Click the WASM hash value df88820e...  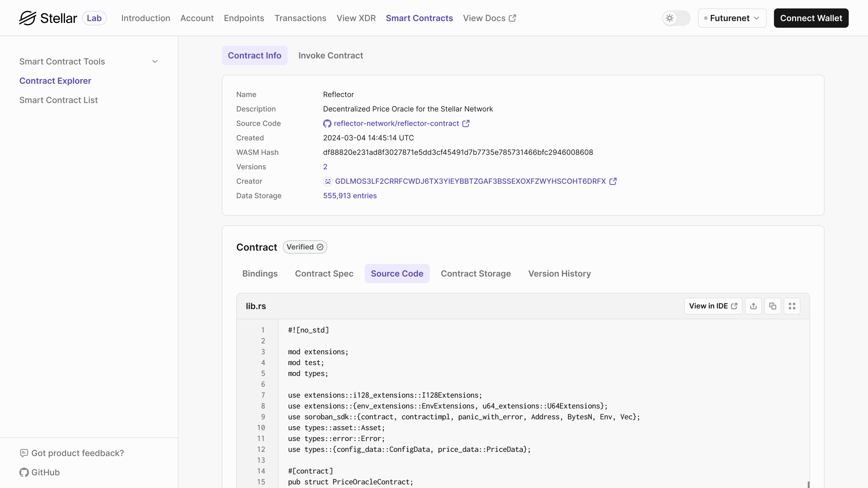tap(458, 152)
